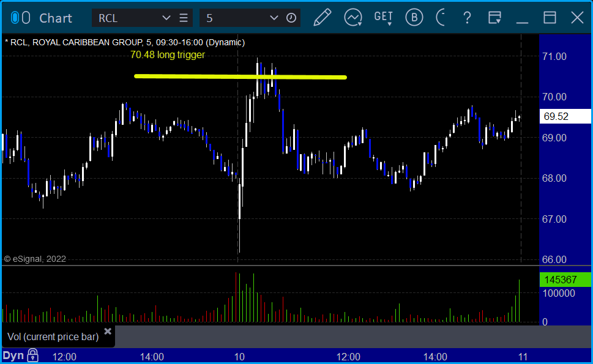This screenshot has width=593, height=364.
Task: Open the GET dropdown button
Action: click(x=384, y=18)
